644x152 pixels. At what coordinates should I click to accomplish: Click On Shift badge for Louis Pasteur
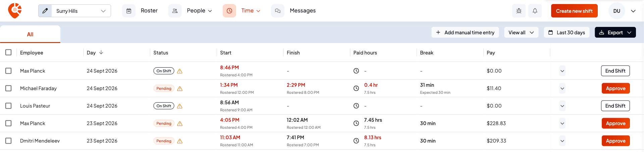pos(164,106)
